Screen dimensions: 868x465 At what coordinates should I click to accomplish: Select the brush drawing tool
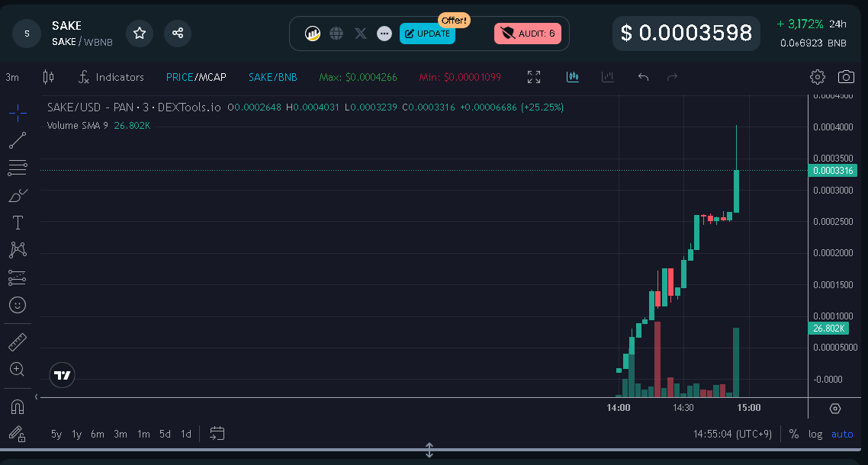[x=17, y=195]
